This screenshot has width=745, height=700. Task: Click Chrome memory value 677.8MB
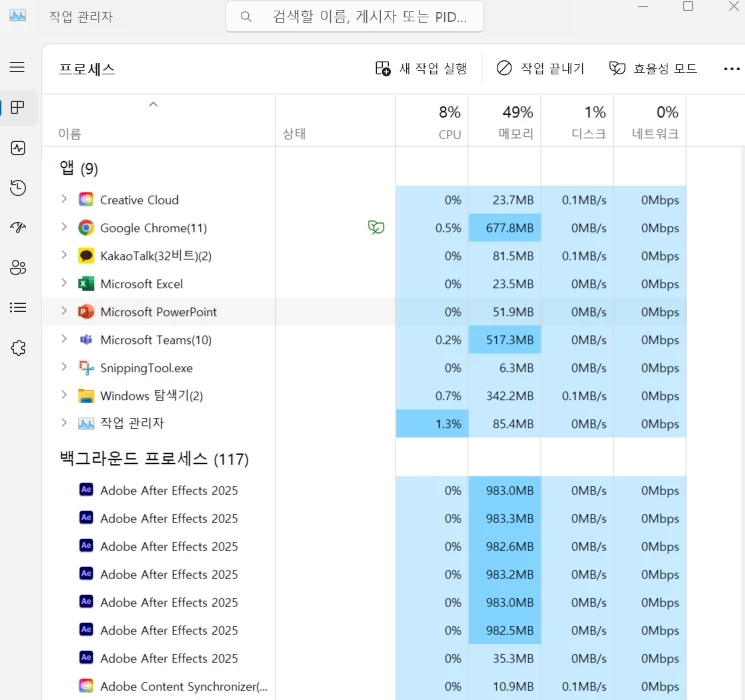(x=509, y=228)
